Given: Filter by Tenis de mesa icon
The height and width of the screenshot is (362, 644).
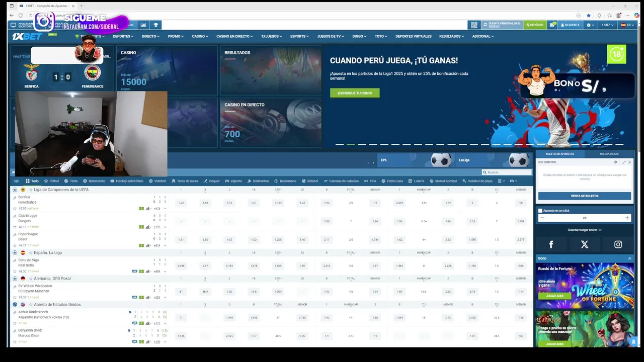Looking at the screenshot, I should coord(185,181).
